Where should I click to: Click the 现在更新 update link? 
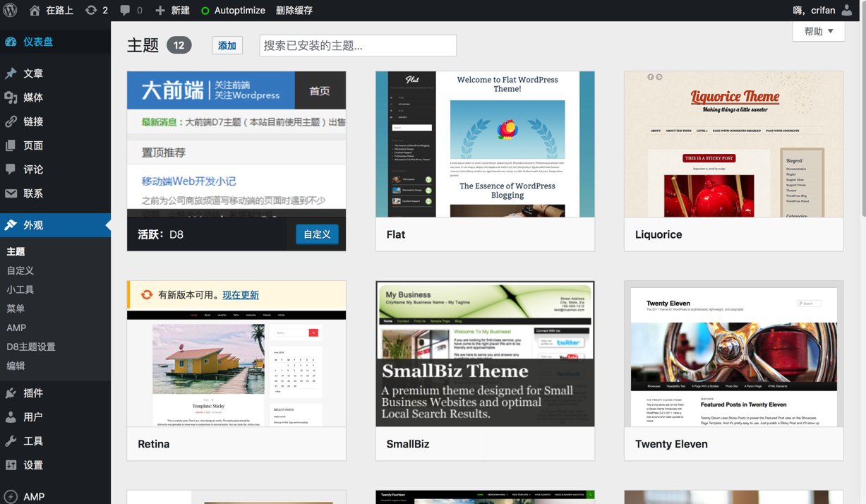point(241,295)
